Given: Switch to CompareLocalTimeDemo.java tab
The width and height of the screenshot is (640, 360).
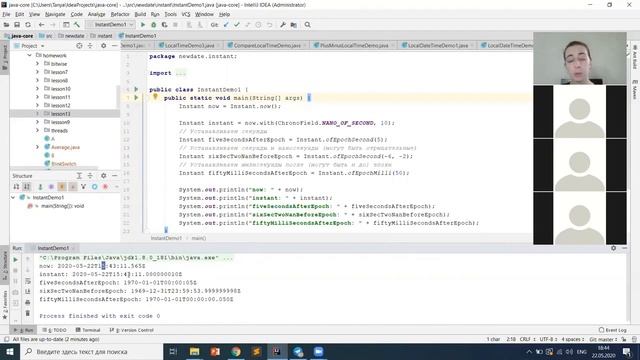Looking at the screenshot, I should 267,45.
